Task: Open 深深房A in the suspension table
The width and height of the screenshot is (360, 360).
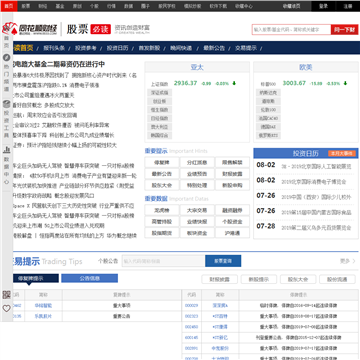Action: point(220,305)
